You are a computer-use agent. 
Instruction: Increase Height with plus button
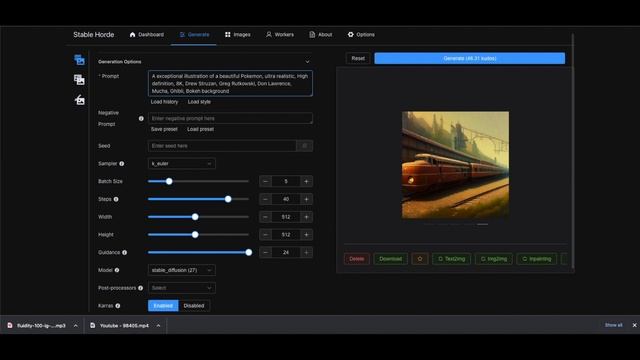coord(306,235)
